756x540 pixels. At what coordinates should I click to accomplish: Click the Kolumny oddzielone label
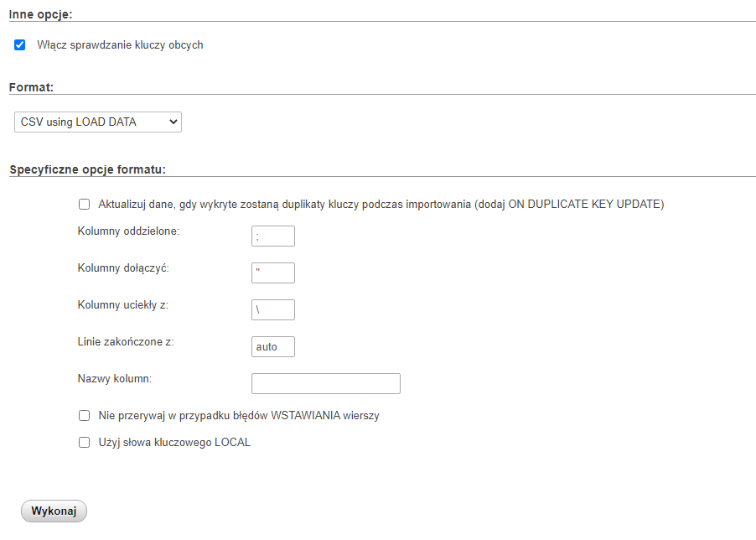(x=128, y=231)
